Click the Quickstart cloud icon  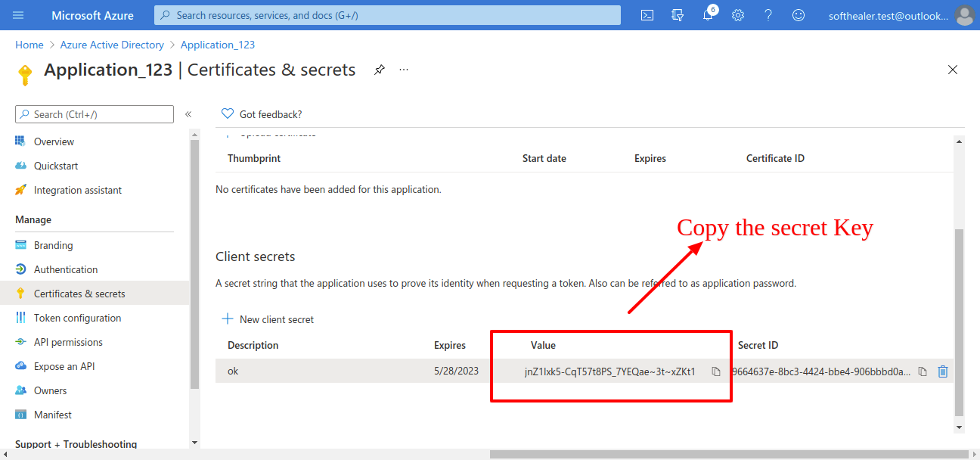click(20, 166)
